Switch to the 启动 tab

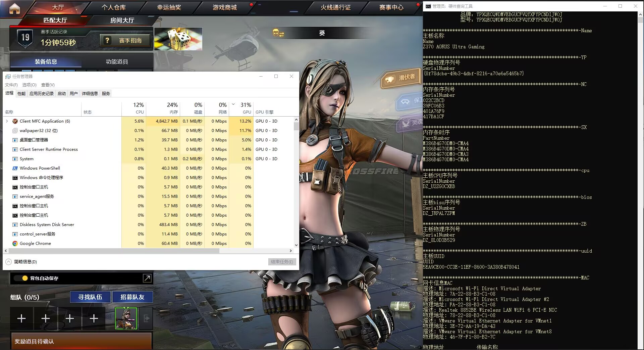[62, 94]
